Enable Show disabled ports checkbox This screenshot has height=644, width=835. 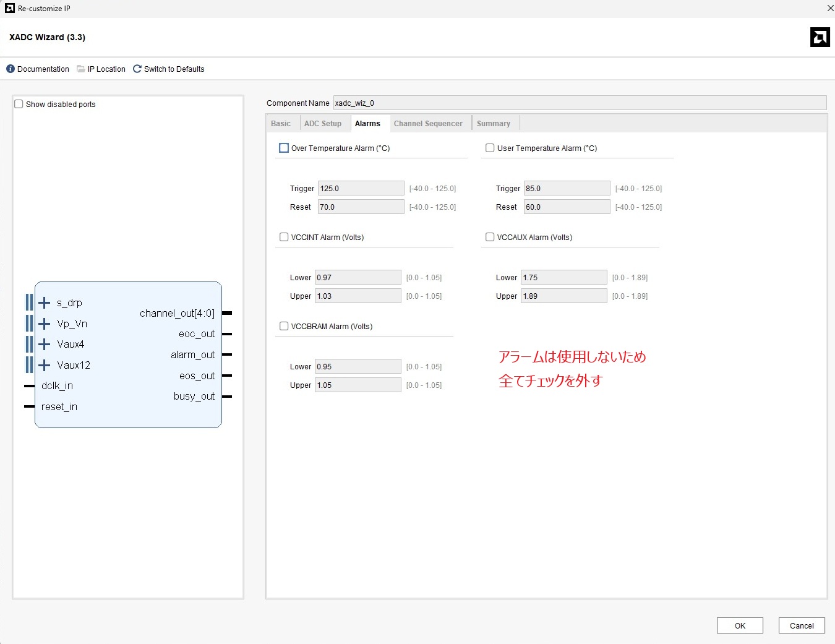(x=19, y=104)
